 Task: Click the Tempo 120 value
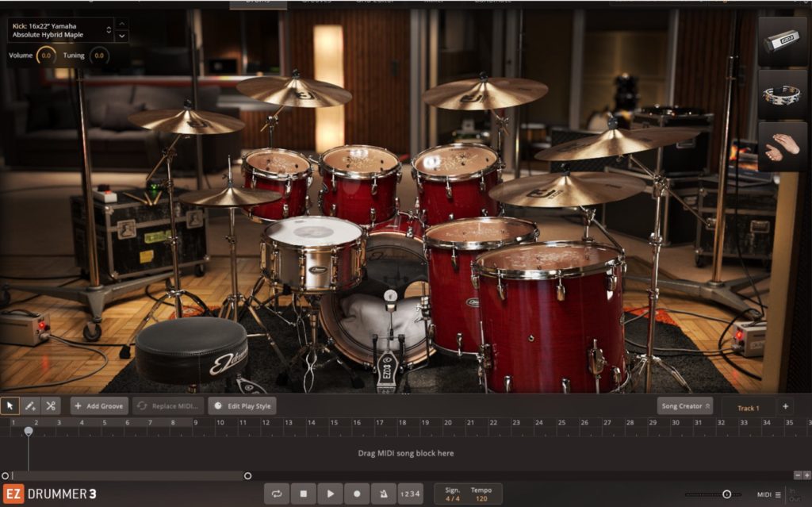tap(481, 499)
